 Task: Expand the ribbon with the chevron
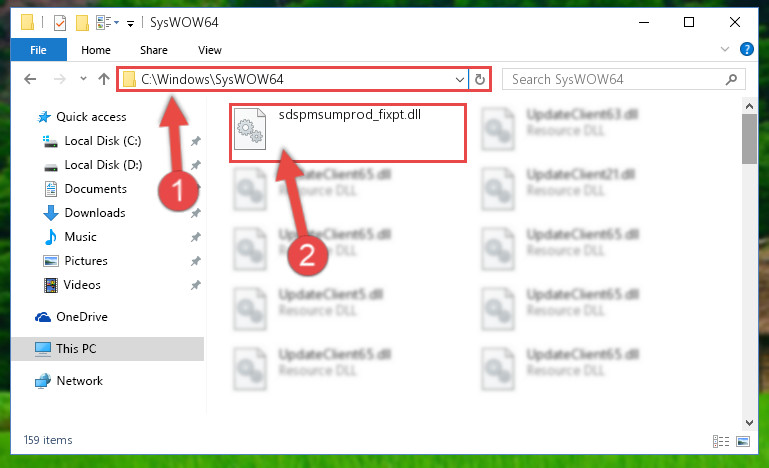[x=724, y=49]
